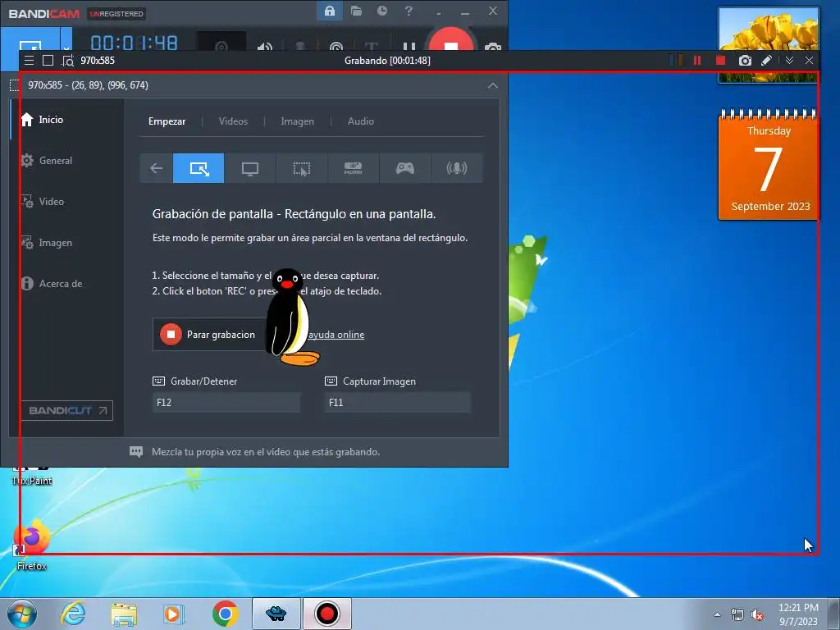Screen dimensions: 840x630
Task: Click the audio level meter on recording bar
Action: (677, 61)
